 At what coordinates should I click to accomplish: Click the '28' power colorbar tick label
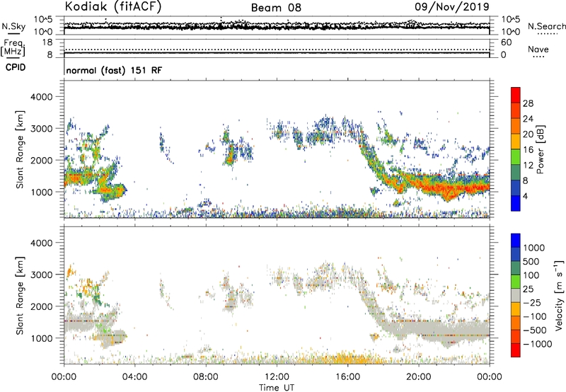click(528, 103)
